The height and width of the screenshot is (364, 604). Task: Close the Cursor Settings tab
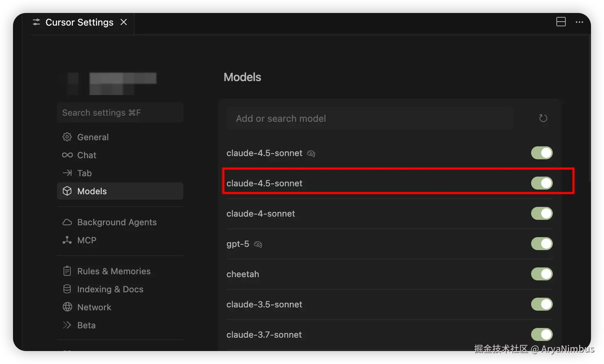124,22
